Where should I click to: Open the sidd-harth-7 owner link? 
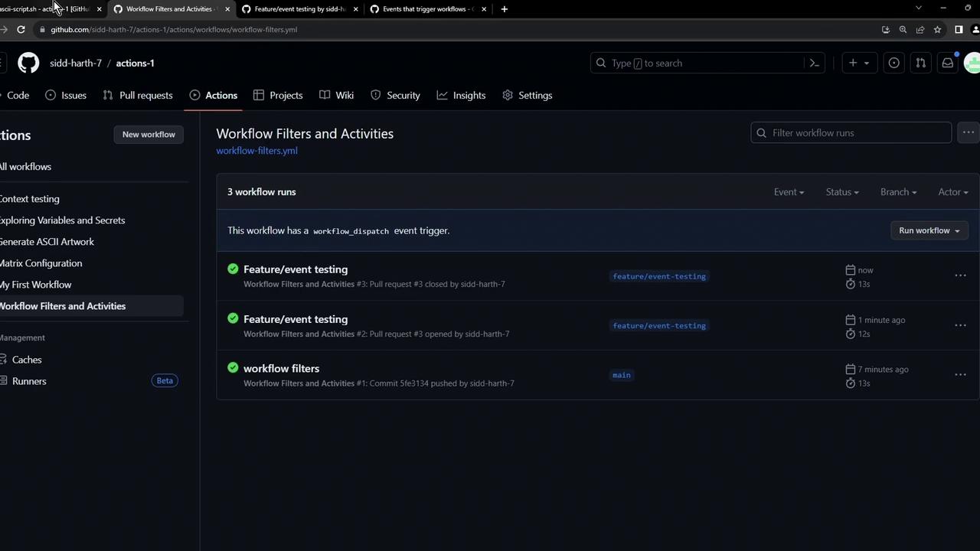[76, 63]
